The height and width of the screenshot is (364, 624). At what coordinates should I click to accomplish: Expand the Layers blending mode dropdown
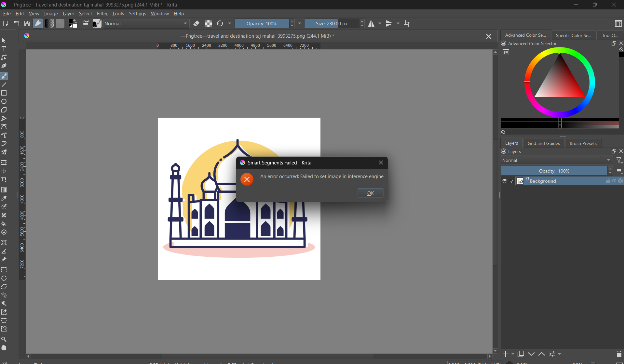556,160
